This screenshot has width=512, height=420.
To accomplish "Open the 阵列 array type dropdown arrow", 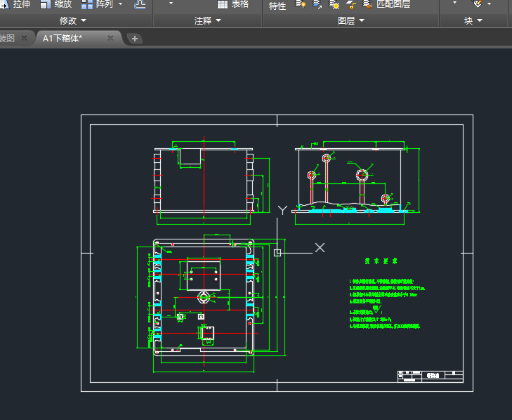I will (119, 5).
